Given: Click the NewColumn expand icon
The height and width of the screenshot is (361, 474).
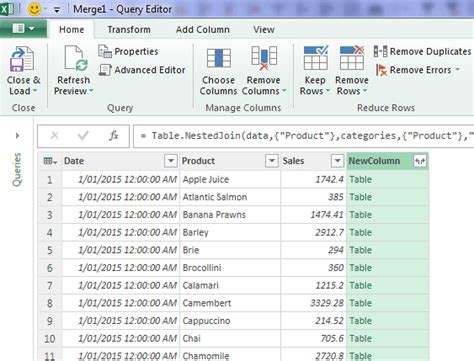Looking at the screenshot, I should point(420,161).
